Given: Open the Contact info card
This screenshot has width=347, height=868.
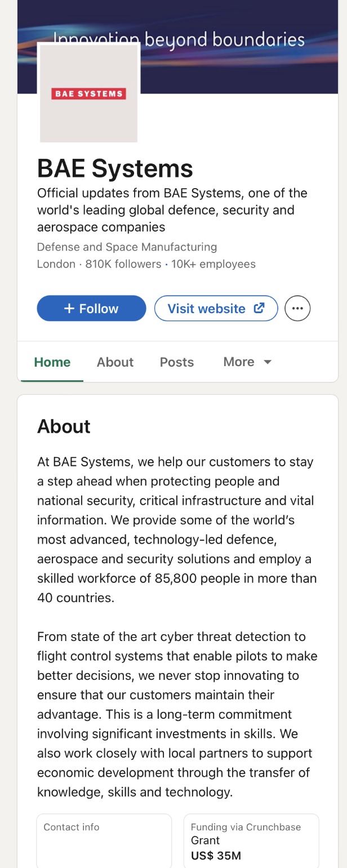Looking at the screenshot, I should [x=104, y=840].
